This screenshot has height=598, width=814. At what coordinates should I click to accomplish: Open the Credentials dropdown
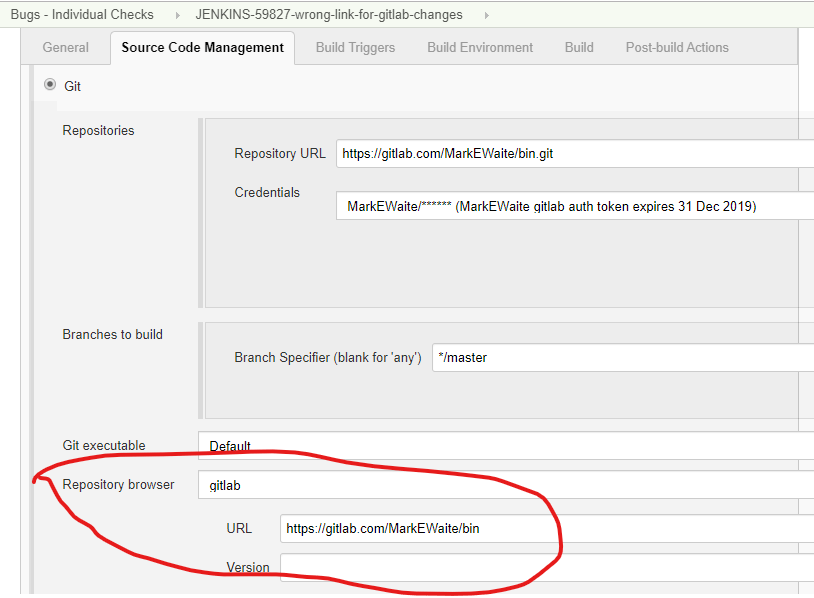click(575, 206)
